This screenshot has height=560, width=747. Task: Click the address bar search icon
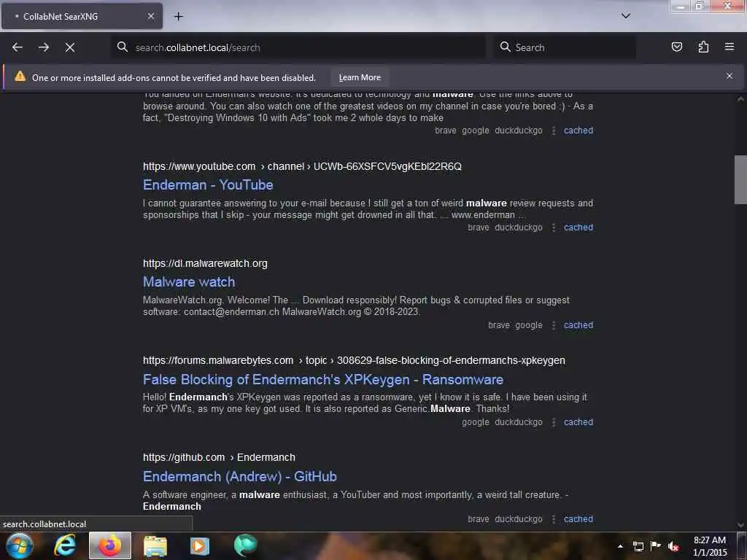tap(123, 47)
